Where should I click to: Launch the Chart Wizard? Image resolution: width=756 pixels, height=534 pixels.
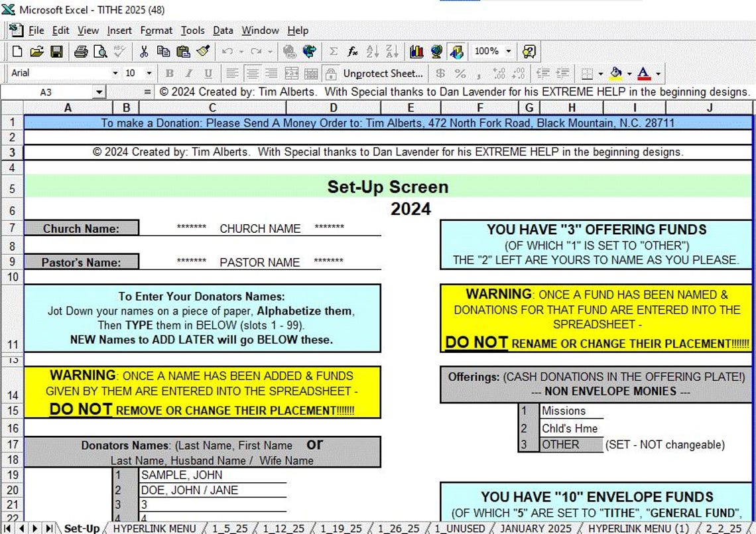point(417,51)
